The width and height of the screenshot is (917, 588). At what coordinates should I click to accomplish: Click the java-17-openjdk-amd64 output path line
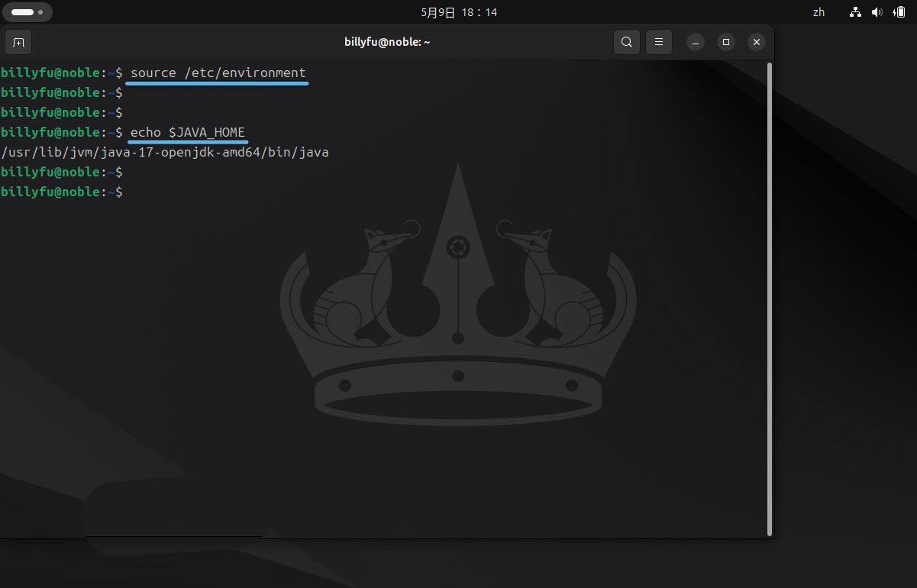tap(165, 152)
